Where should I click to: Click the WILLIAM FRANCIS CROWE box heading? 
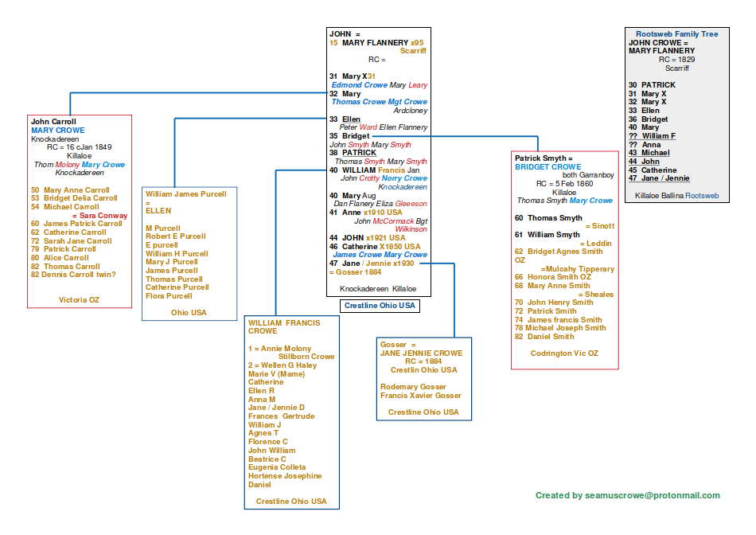coord(284,327)
